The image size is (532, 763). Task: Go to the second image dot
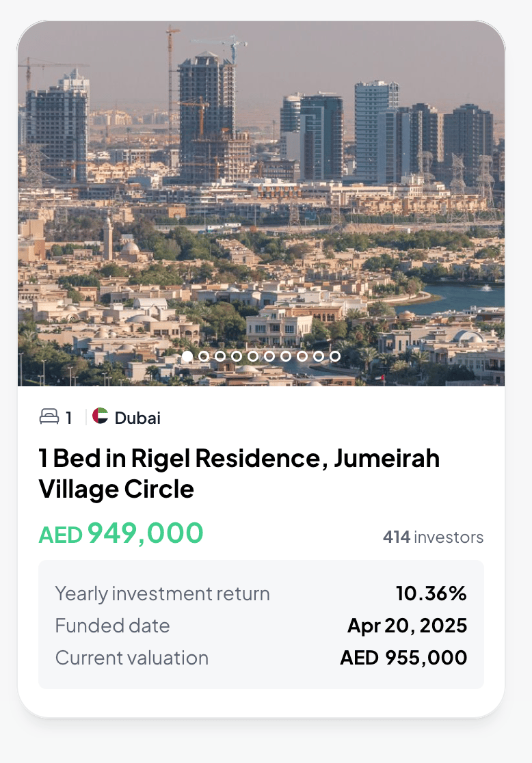click(204, 356)
